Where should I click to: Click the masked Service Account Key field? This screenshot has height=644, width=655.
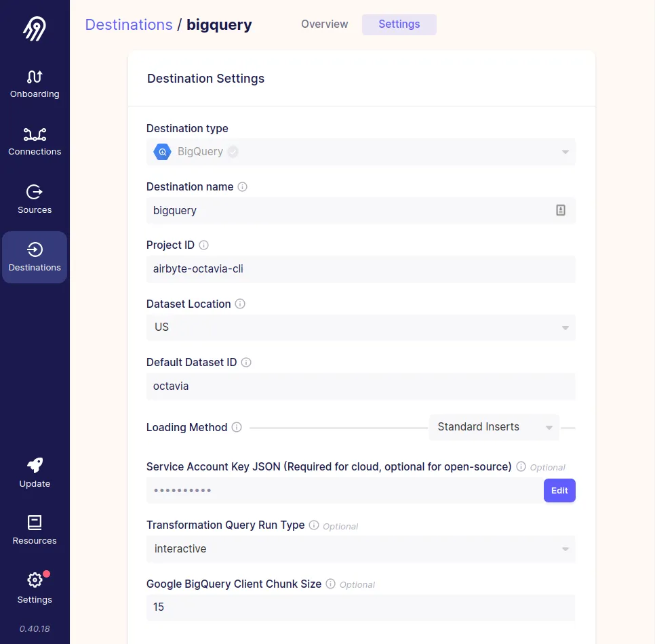click(345, 490)
